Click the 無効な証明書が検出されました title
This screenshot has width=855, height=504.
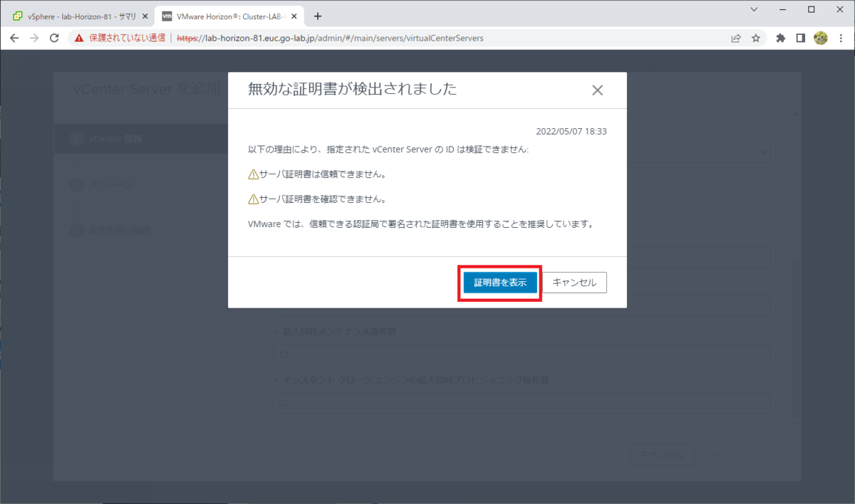352,90
